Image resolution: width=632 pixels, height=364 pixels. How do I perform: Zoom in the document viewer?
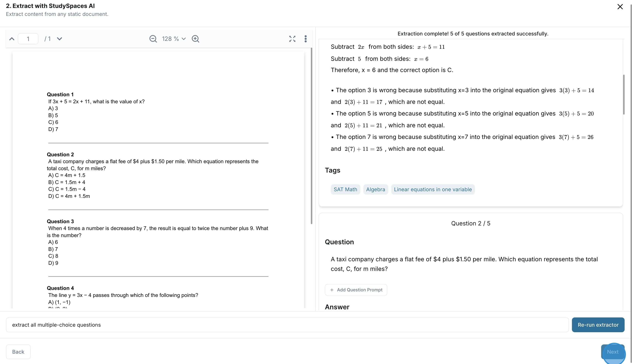196,39
